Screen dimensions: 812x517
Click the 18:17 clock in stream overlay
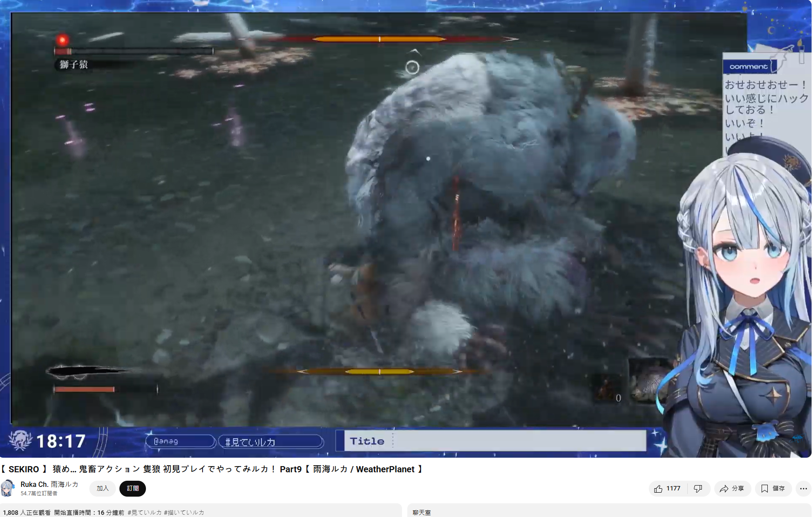pos(61,441)
